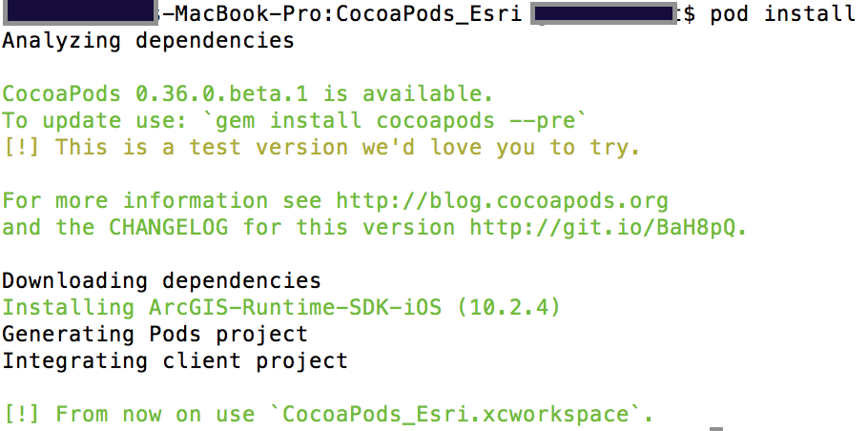This screenshot has width=868, height=431.
Task: Click the 'Integrating client project' line
Action: [175, 360]
